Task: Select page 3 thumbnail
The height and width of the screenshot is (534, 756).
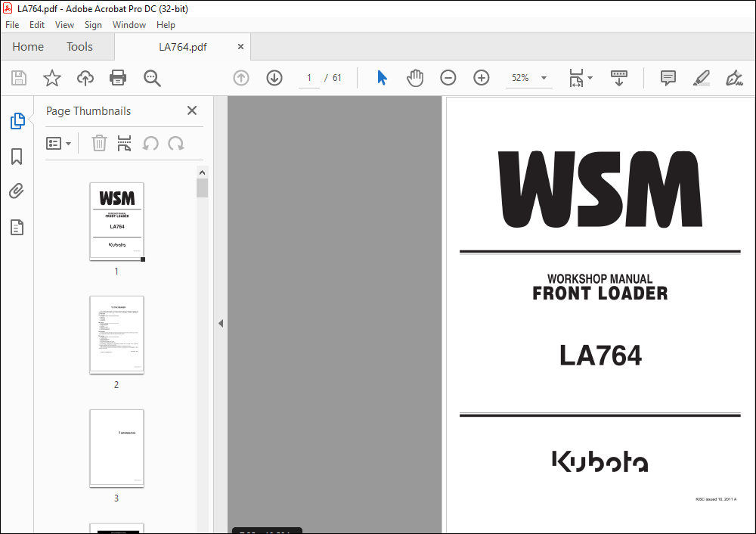Action: click(x=116, y=448)
